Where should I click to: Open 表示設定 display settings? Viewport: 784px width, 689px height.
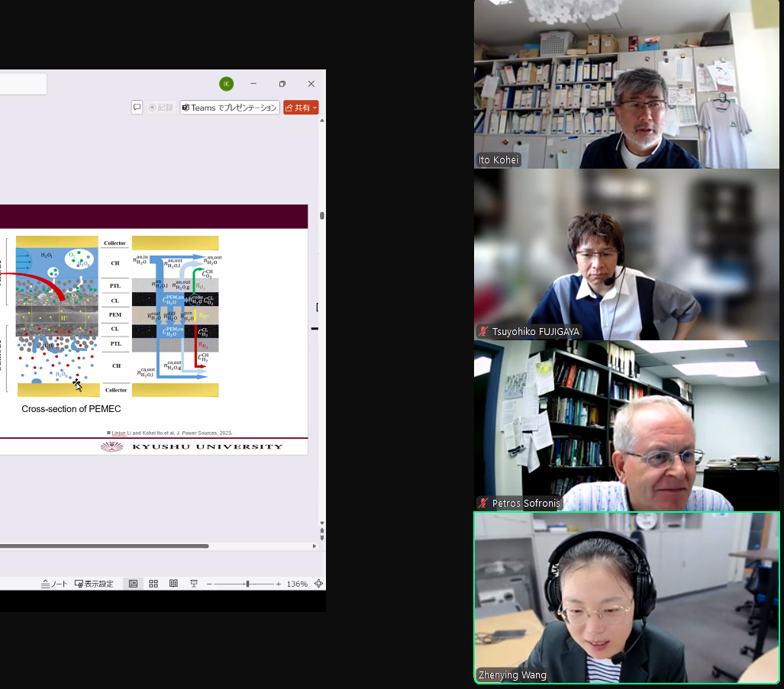(x=94, y=584)
